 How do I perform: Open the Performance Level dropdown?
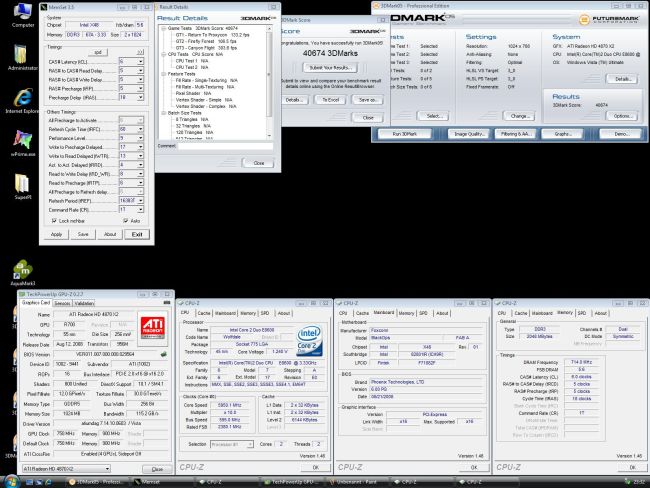[131, 138]
